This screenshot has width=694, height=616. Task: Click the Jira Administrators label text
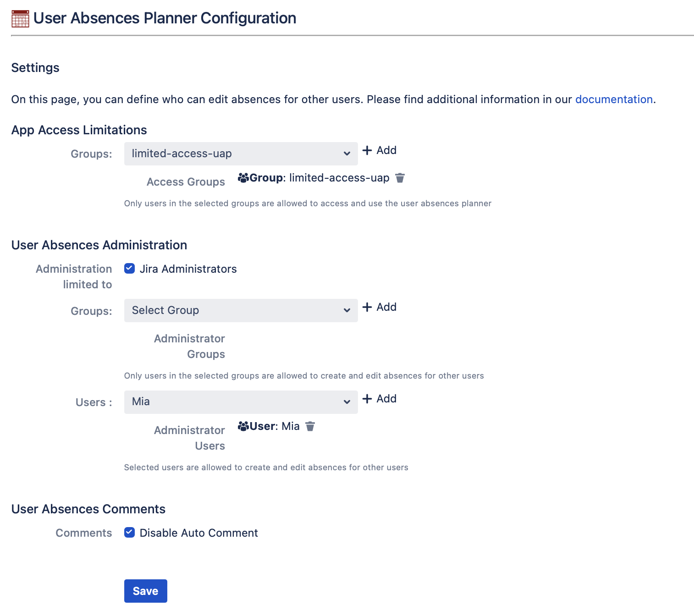click(x=188, y=269)
